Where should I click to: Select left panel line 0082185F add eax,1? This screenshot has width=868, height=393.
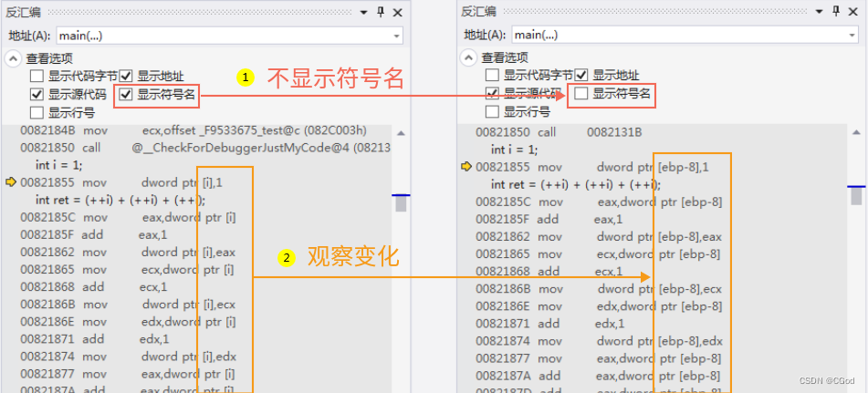click(93, 235)
